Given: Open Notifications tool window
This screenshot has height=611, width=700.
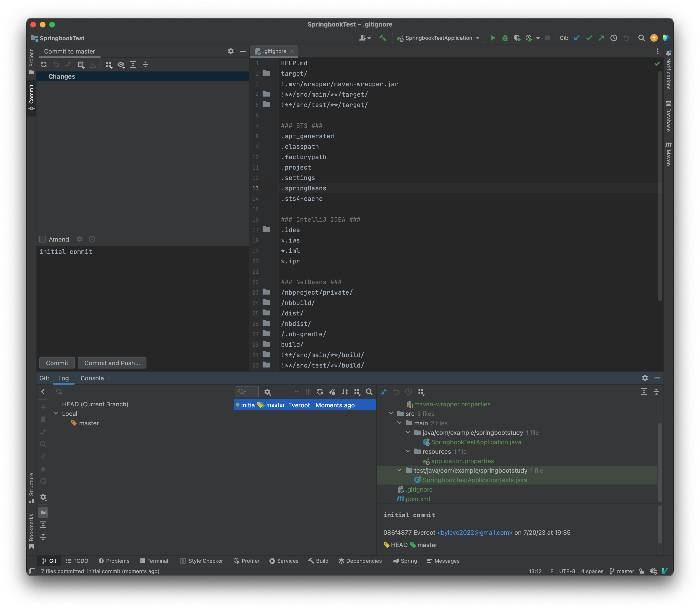Looking at the screenshot, I should [668, 70].
